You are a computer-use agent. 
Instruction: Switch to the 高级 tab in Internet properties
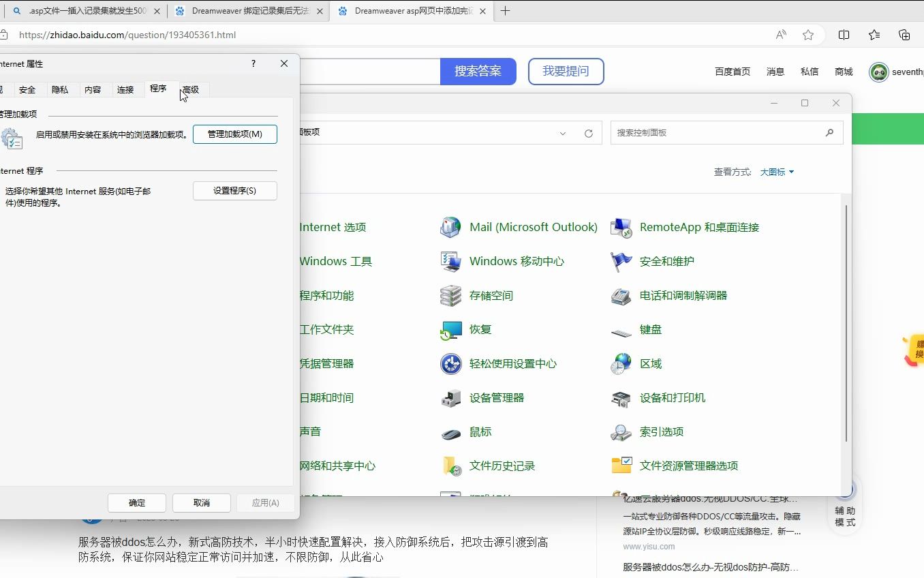[x=191, y=89]
